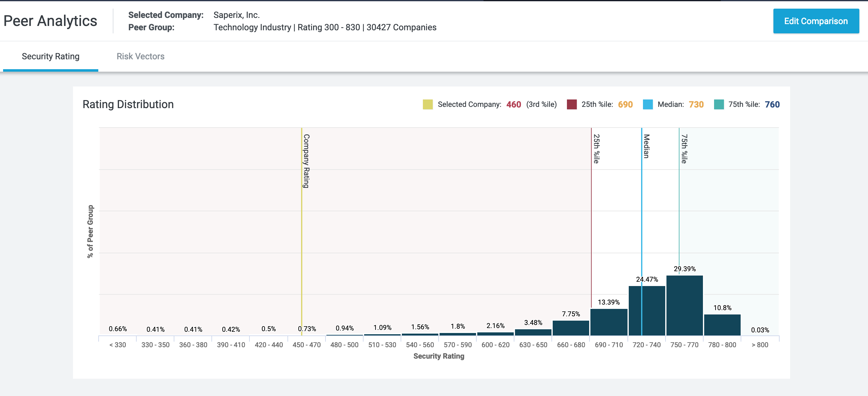The height and width of the screenshot is (396, 868).
Task: Click the 75th %ile marker label
Action: [684, 149]
